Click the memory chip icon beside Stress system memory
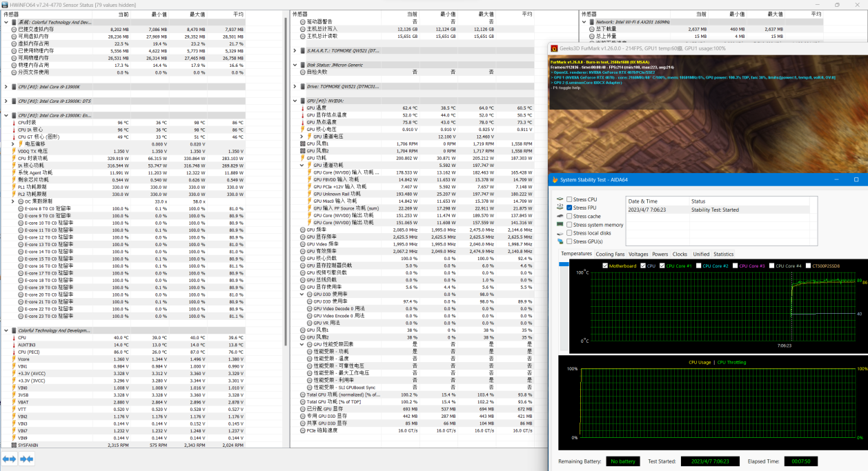This screenshot has width=868, height=471. point(560,225)
